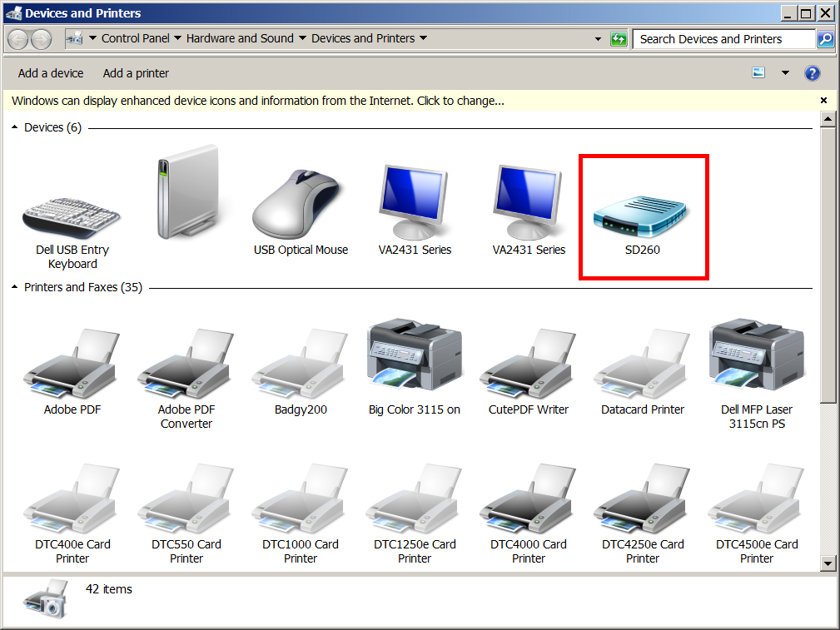Click Add a device
Viewport: 840px width, 630px height.
(50, 73)
